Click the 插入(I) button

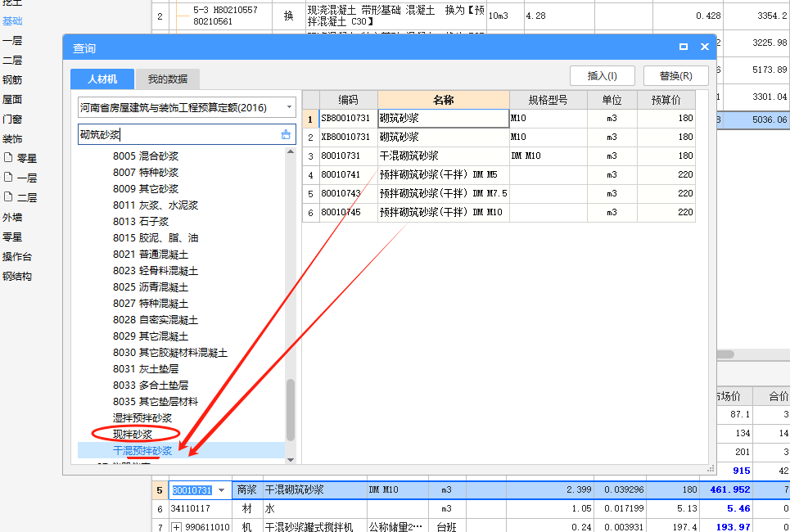click(x=602, y=76)
